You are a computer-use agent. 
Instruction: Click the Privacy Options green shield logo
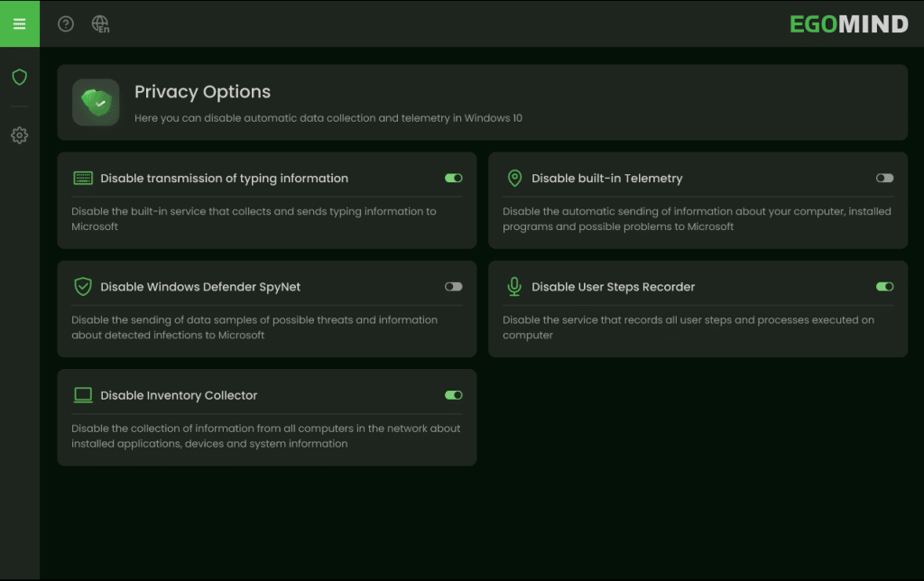96,103
